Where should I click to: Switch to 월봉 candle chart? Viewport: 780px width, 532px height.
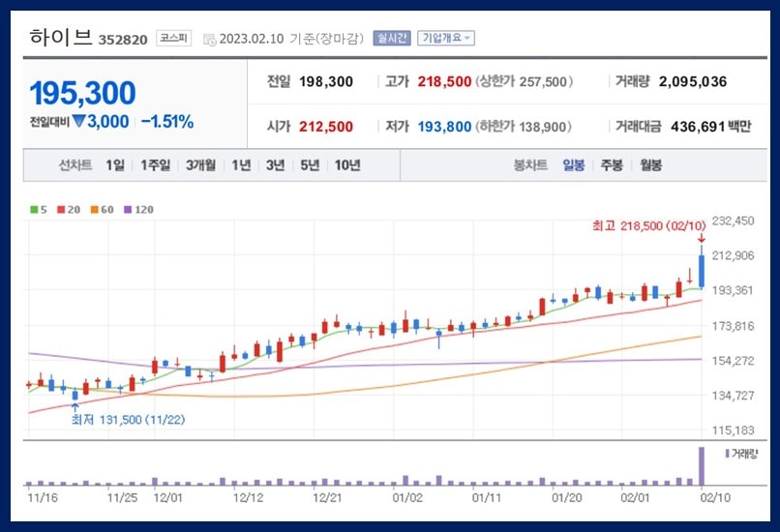pos(650,165)
